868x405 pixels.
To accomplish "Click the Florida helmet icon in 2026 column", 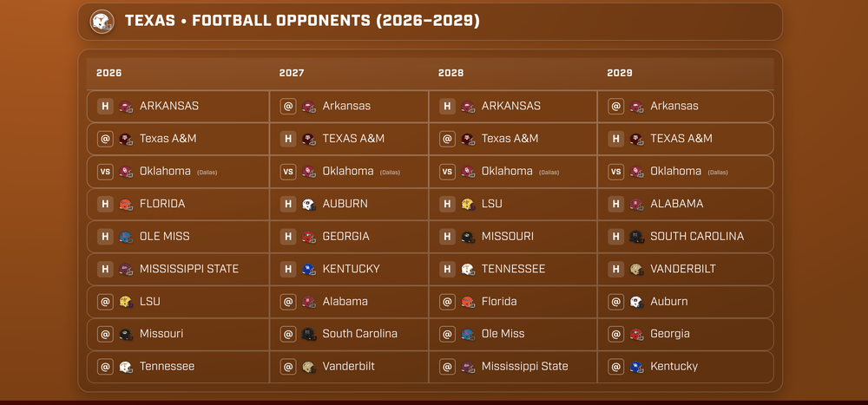I will coord(126,205).
